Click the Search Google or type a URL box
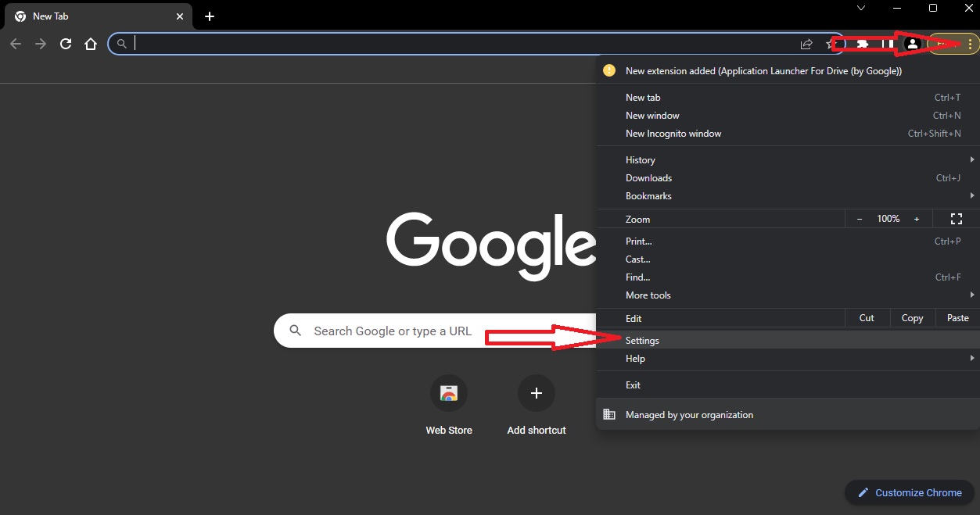 coord(435,331)
